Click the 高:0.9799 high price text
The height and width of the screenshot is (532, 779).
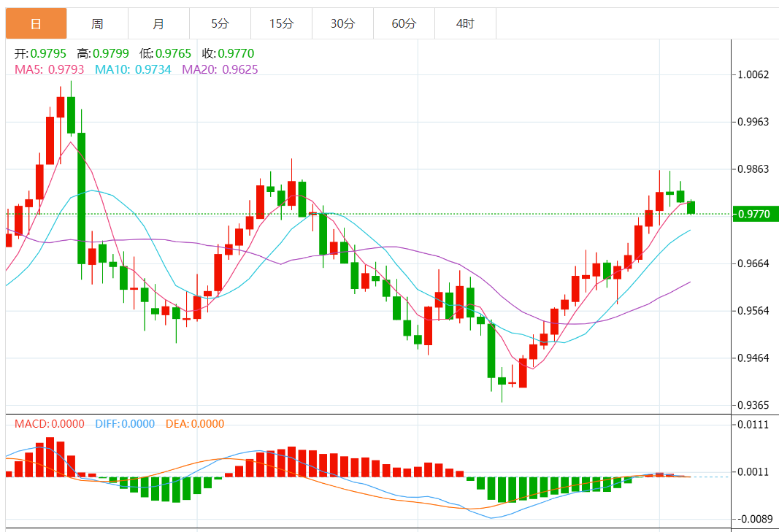(x=103, y=53)
